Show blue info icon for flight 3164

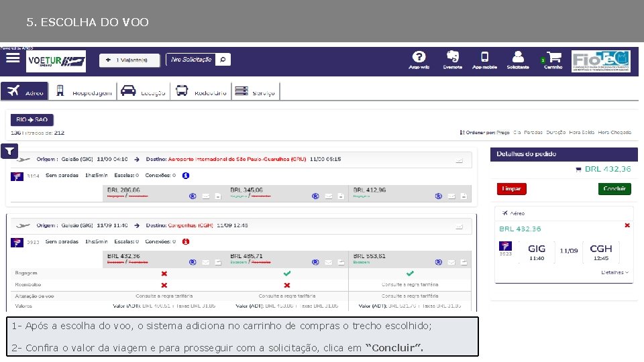pos(186,175)
